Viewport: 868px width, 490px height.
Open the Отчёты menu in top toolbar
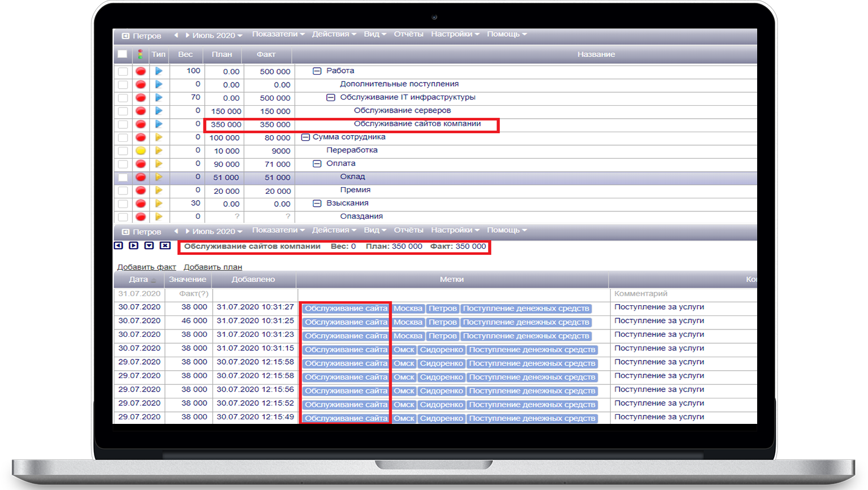tap(408, 34)
